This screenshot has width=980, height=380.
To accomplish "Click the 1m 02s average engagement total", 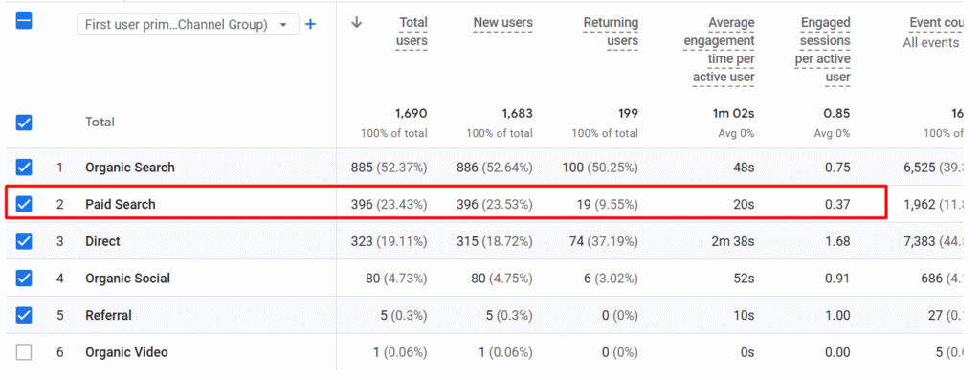I will 734,114.
